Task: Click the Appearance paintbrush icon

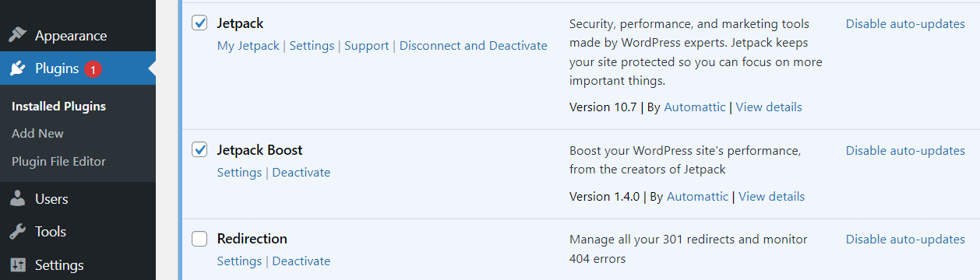Action: click(x=18, y=36)
